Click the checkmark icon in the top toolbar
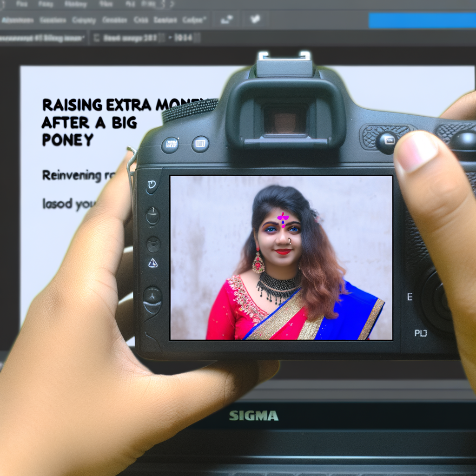This screenshot has height=476, width=476. point(255,19)
